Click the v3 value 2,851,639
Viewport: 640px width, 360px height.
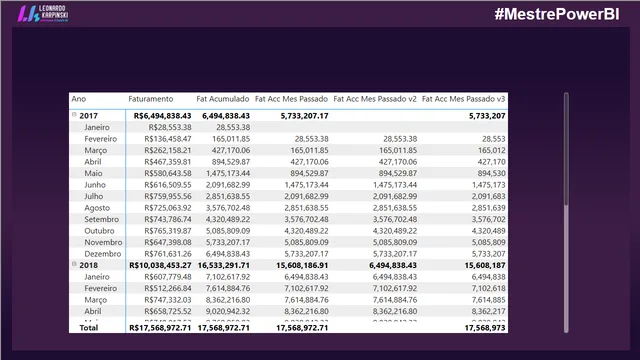pyautogui.click(x=489, y=208)
